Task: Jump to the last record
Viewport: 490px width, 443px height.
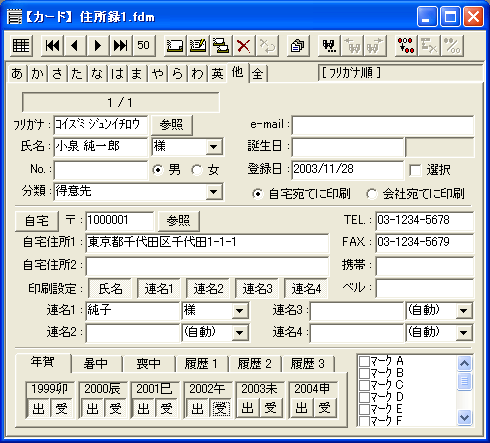Action: pyautogui.click(x=120, y=45)
